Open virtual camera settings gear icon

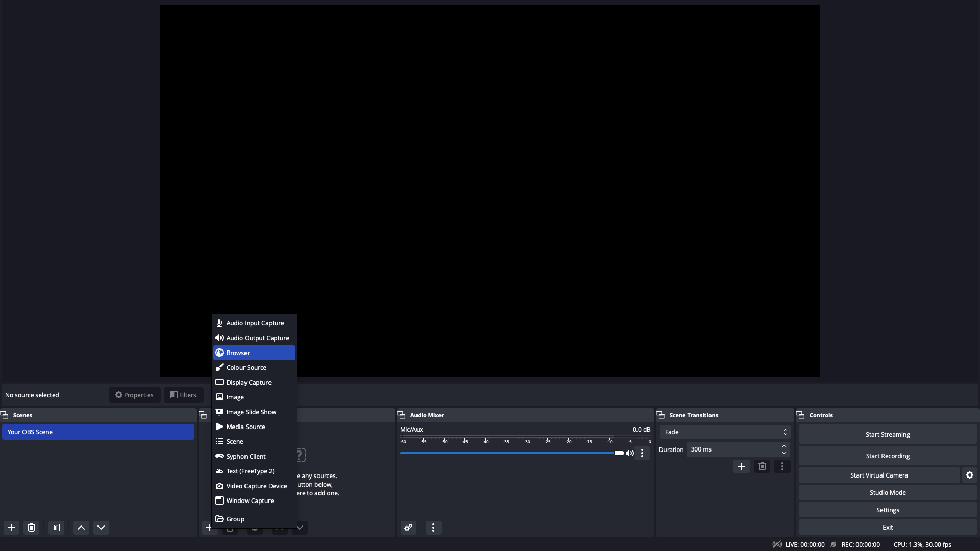click(x=970, y=475)
